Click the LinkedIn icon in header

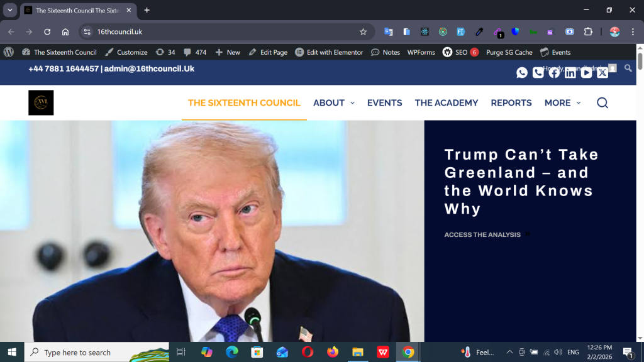coord(570,72)
